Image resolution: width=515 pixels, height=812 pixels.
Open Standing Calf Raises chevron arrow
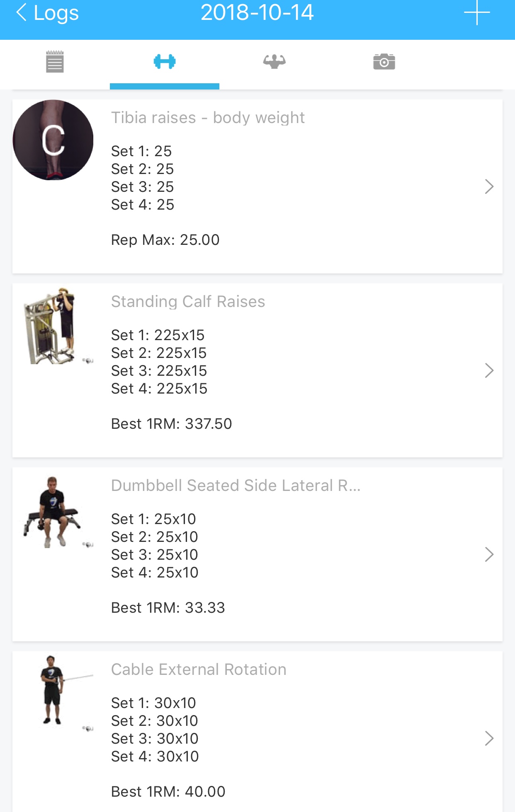pyautogui.click(x=489, y=371)
